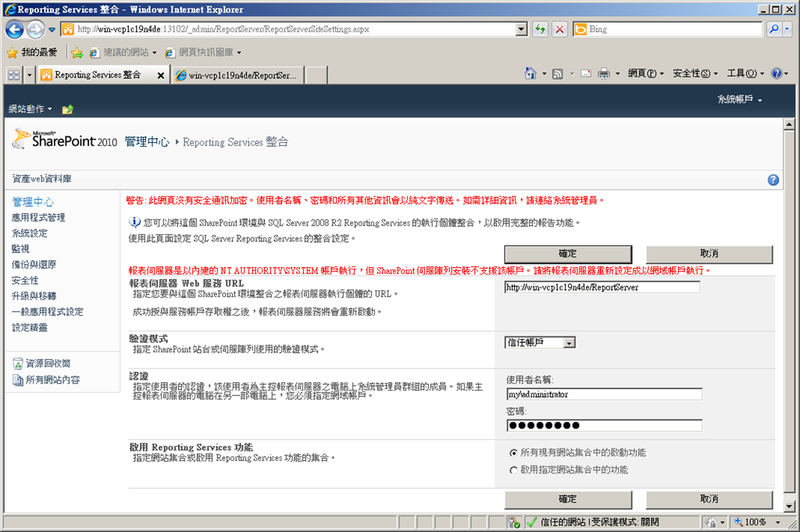The image size is (800, 532).
Task: Open the 網頁(P) Page menu
Action: point(645,73)
